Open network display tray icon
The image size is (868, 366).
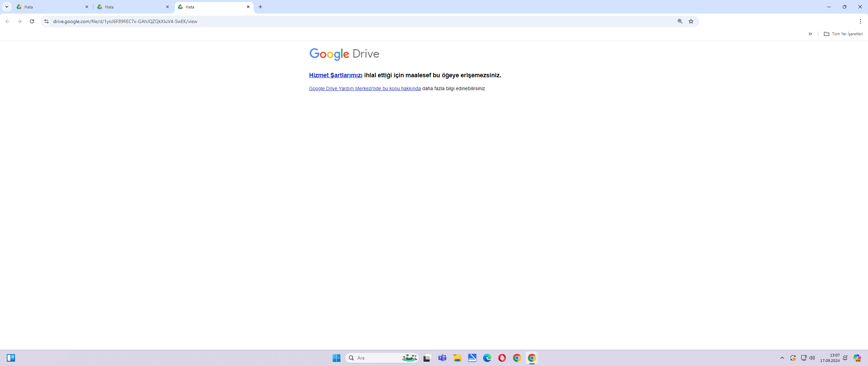click(x=804, y=358)
